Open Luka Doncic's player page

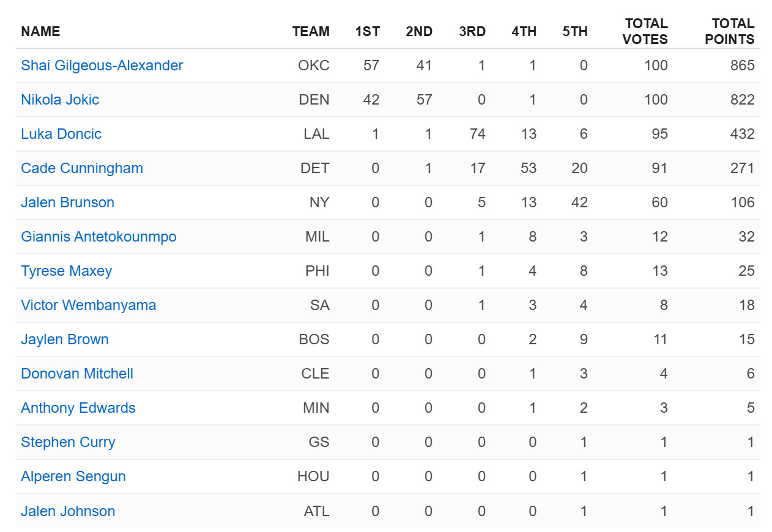(x=61, y=134)
